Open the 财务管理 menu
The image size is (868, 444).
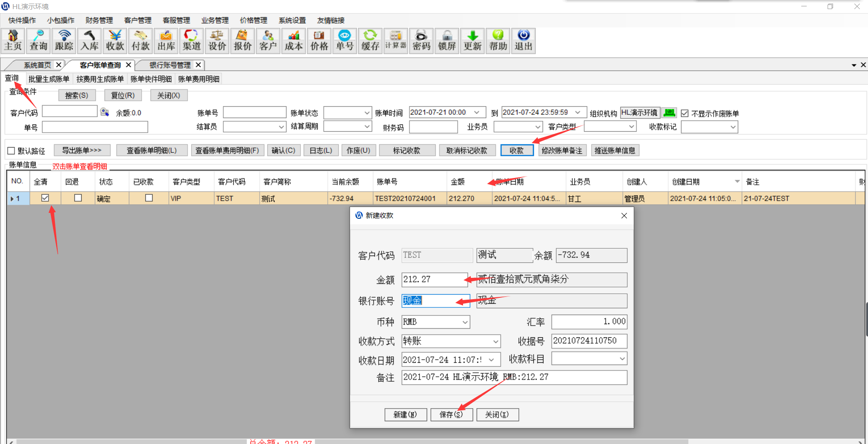99,20
